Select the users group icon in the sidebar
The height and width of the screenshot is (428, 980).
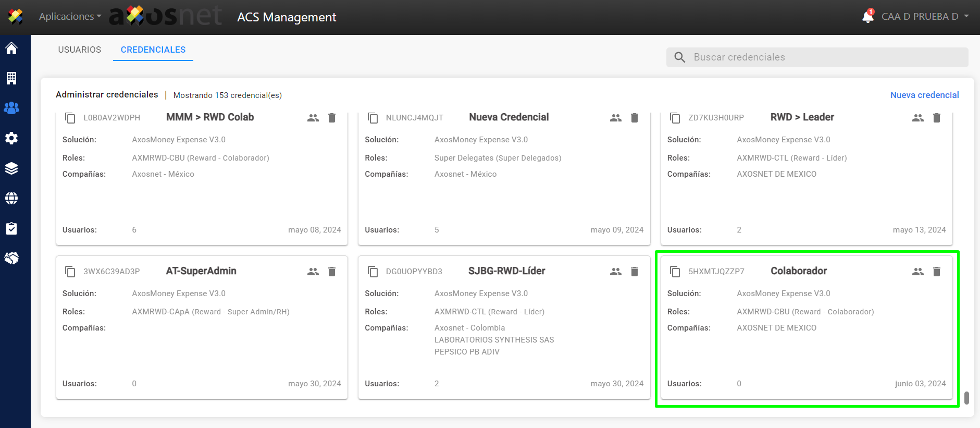(11, 108)
